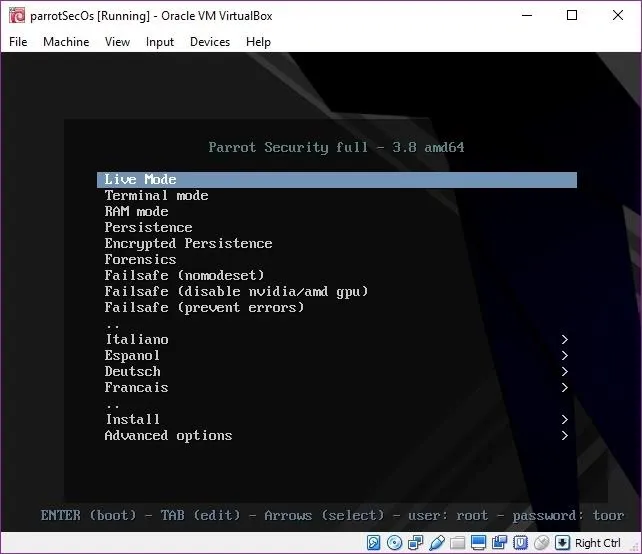Screen dimensions: 642x554
Task: Select Failsafe (disable nvidia/amd gpu) entry
Action: point(337,292)
